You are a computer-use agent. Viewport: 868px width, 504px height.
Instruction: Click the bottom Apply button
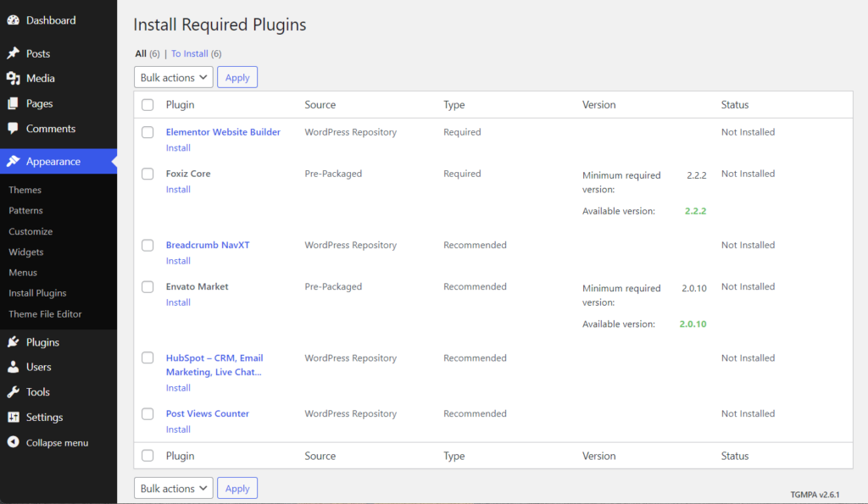tap(237, 489)
